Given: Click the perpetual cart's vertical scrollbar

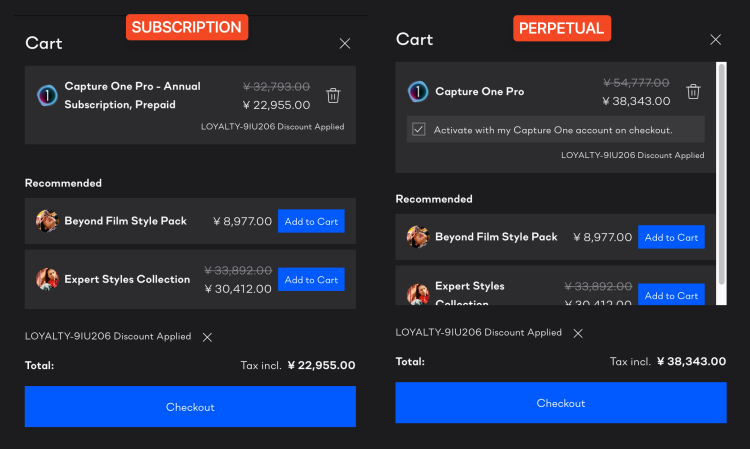Looking at the screenshot, I should [722, 174].
